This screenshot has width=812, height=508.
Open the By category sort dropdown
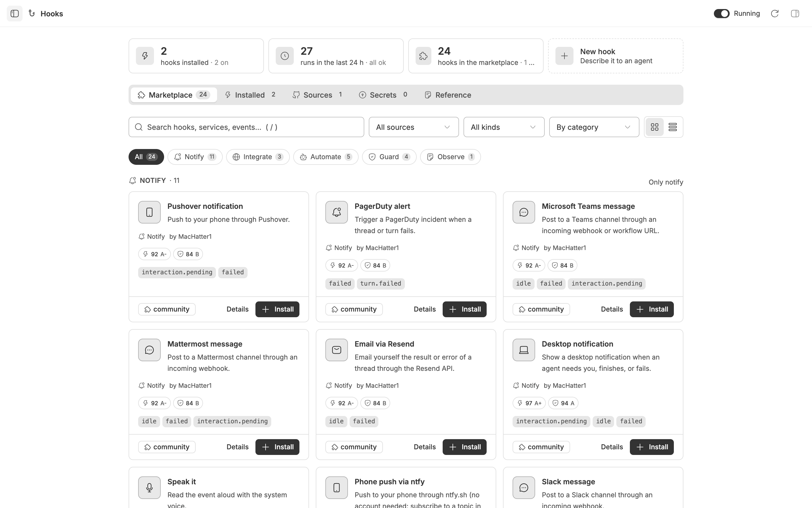click(594, 127)
